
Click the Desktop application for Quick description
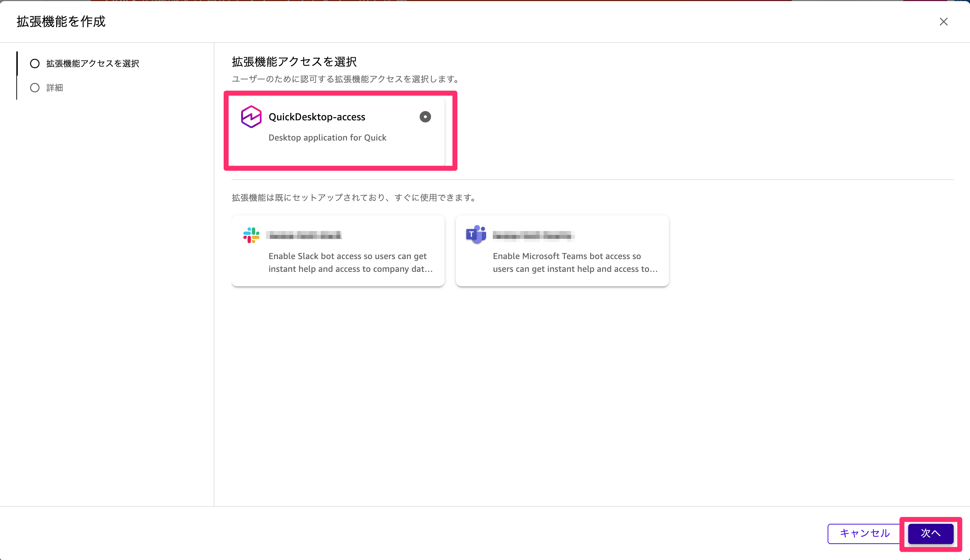(x=327, y=138)
